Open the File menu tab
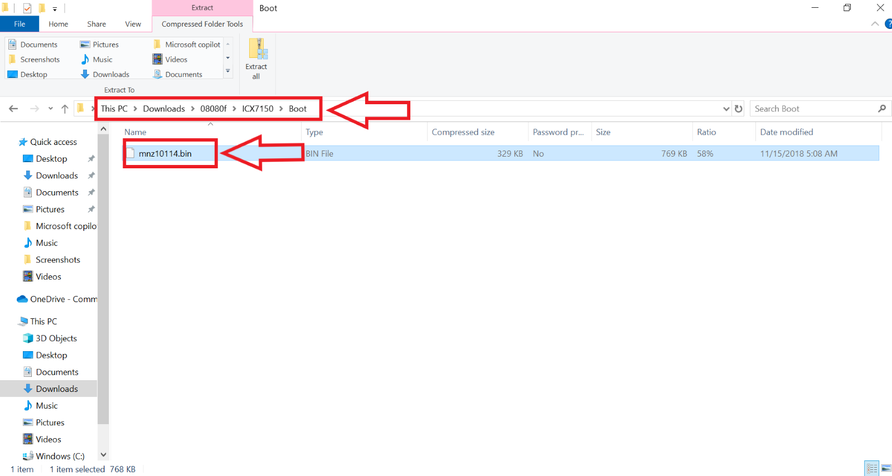Screen dimensions: 892x476 pyautogui.click(x=19, y=24)
